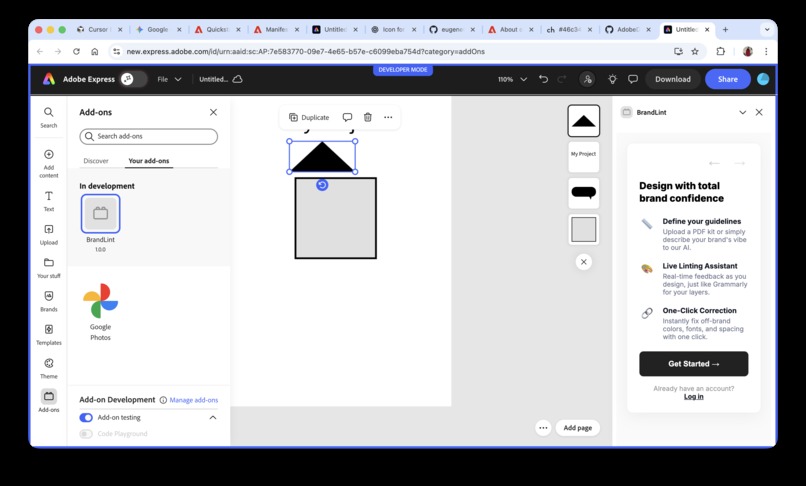806x486 pixels.
Task: Click the Add-on Development info icon
Action: (163, 400)
